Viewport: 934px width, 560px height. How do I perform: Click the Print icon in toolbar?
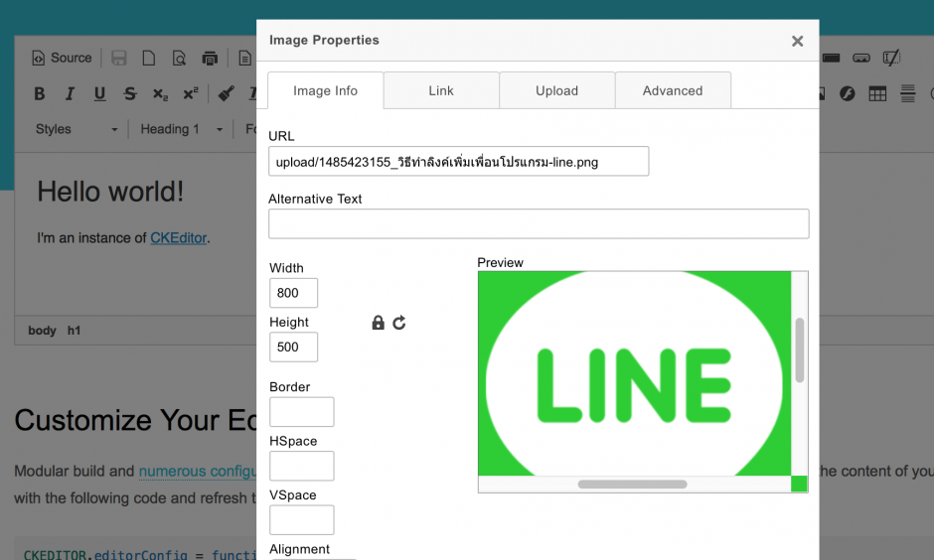[x=210, y=58]
